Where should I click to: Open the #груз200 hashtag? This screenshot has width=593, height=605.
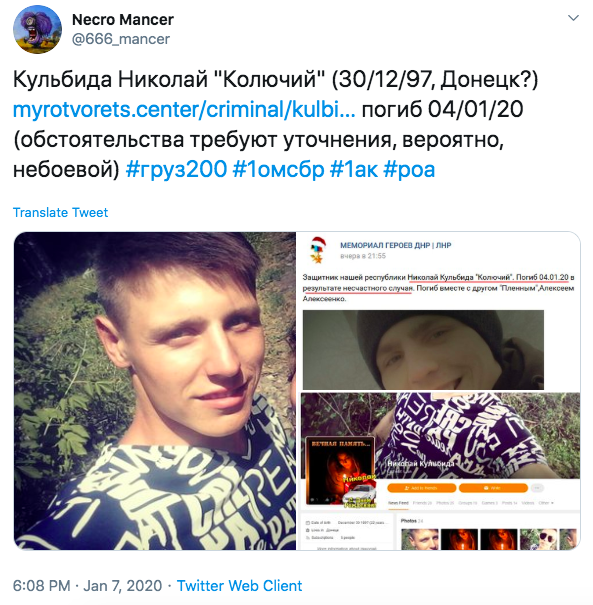click(176, 169)
